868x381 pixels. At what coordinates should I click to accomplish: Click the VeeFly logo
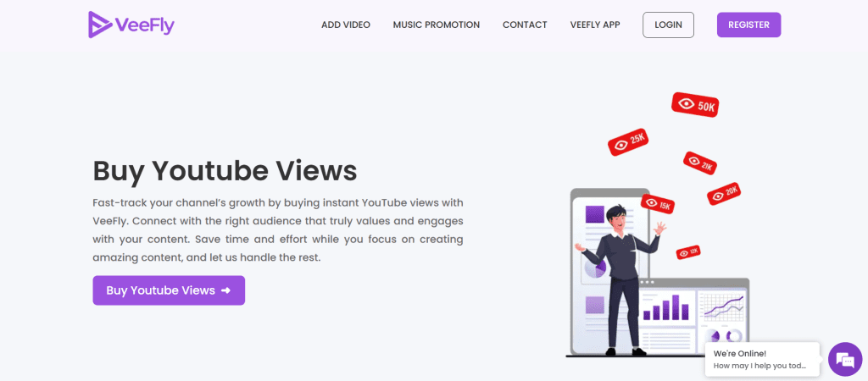[131, 25]
